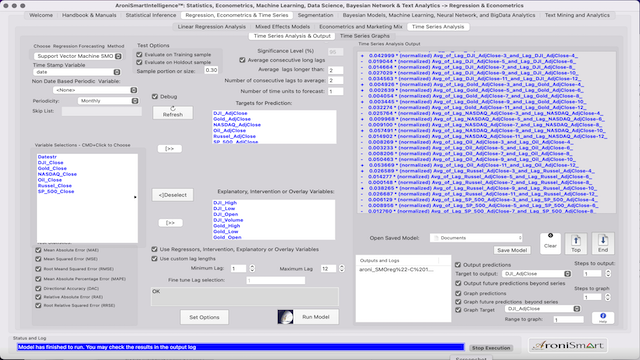
Task: Click the Skip List input field
Action: click(102, 111)
